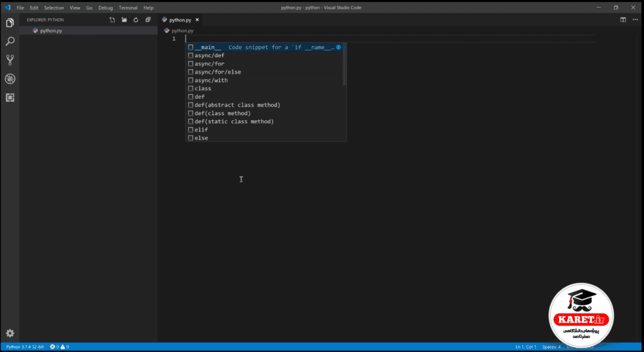644x352 pixels.
Task: Click python.py in the breadcrumb bar
Action: coord(182,31)
